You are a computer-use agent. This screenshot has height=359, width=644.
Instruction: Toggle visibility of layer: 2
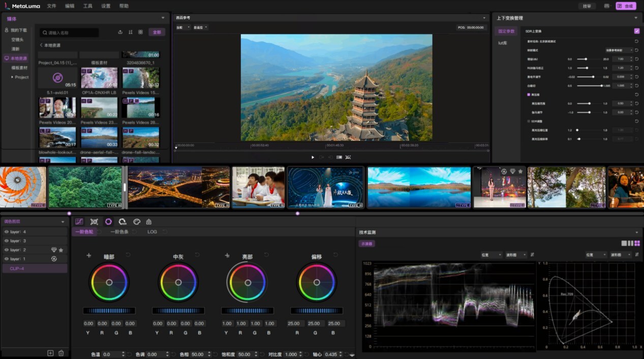7,250
